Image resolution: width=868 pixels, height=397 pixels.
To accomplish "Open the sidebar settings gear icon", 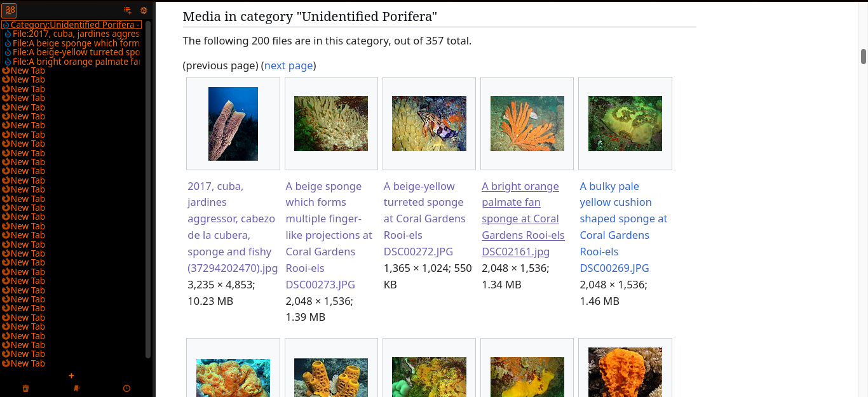I will [x=144, y=10].
